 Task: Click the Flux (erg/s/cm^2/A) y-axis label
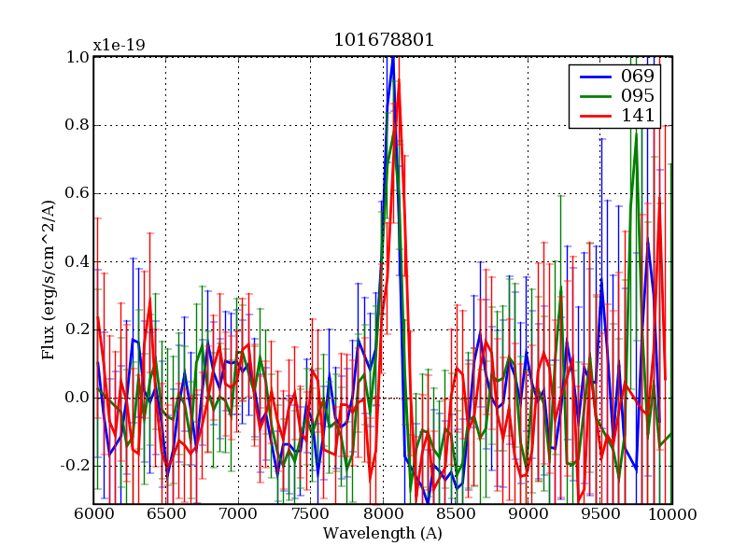tap(48, 280)
